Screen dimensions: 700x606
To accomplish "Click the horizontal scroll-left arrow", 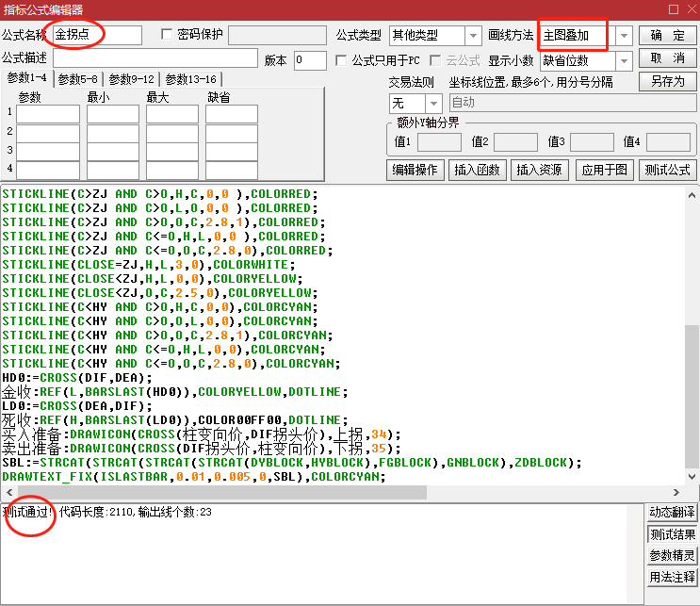I will (9, 492).
